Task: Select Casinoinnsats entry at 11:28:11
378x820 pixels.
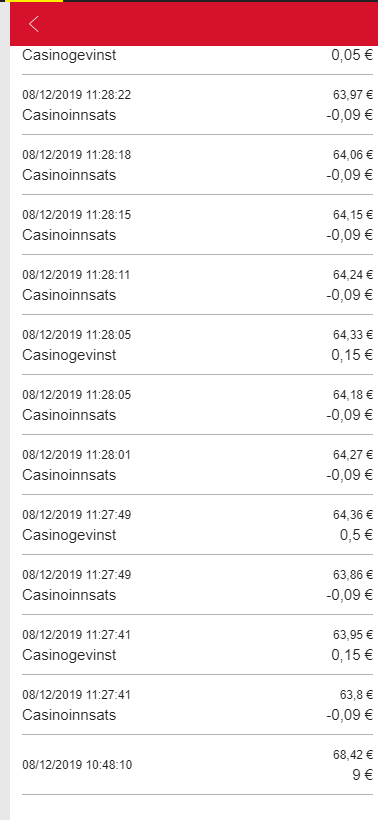Action: point(198,285)
